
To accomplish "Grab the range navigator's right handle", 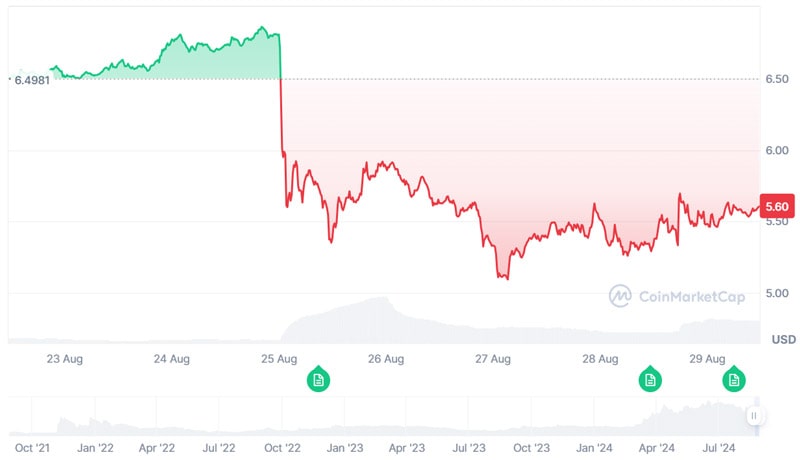I will (754, 416).
